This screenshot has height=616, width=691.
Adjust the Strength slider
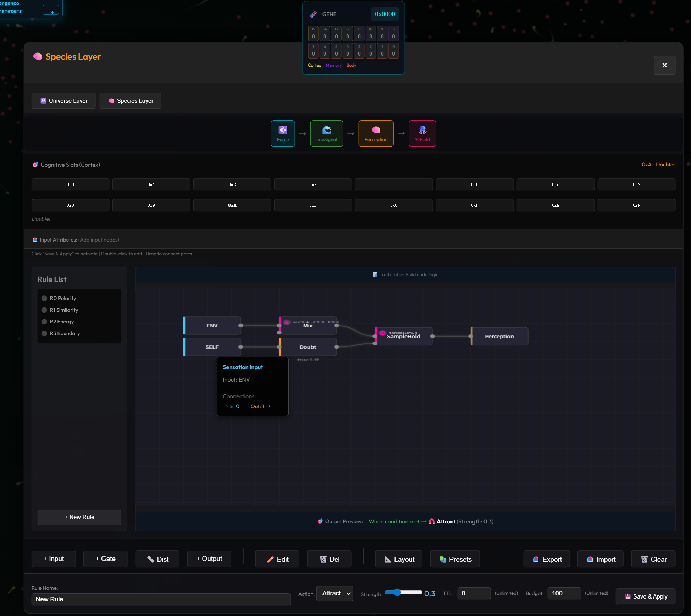click(x=403, y=592)
